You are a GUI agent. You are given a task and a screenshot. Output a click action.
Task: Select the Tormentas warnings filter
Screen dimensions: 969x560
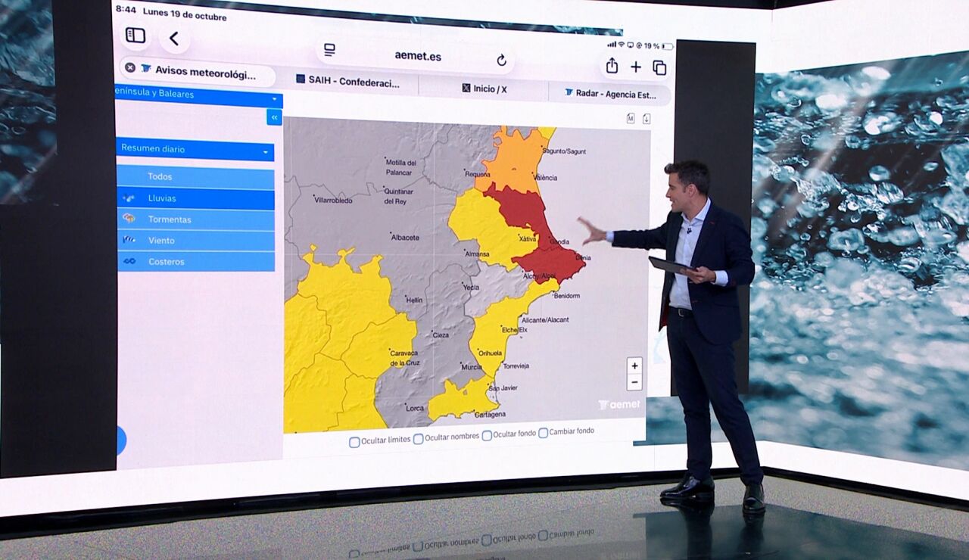coord(195,219)
